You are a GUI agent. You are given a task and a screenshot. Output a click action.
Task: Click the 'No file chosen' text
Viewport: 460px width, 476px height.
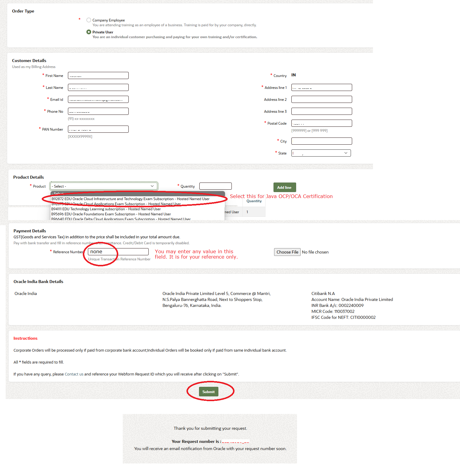click(315, 252)
